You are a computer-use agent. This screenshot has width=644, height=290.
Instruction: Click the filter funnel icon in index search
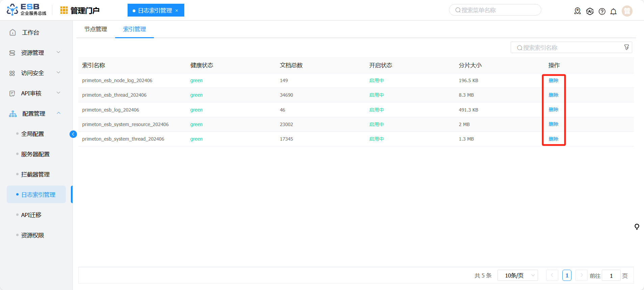(626, 47)
